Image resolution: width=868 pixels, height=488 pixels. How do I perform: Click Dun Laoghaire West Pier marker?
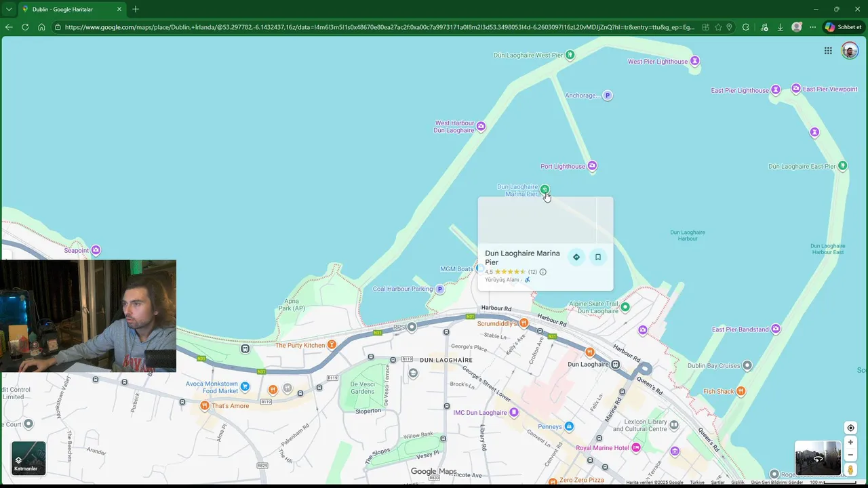tap(570, 55)
